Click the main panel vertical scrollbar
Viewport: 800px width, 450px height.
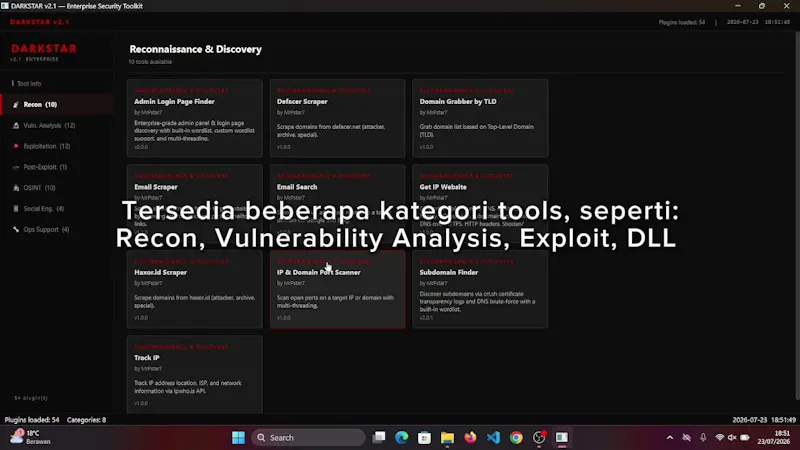[797, 214]
